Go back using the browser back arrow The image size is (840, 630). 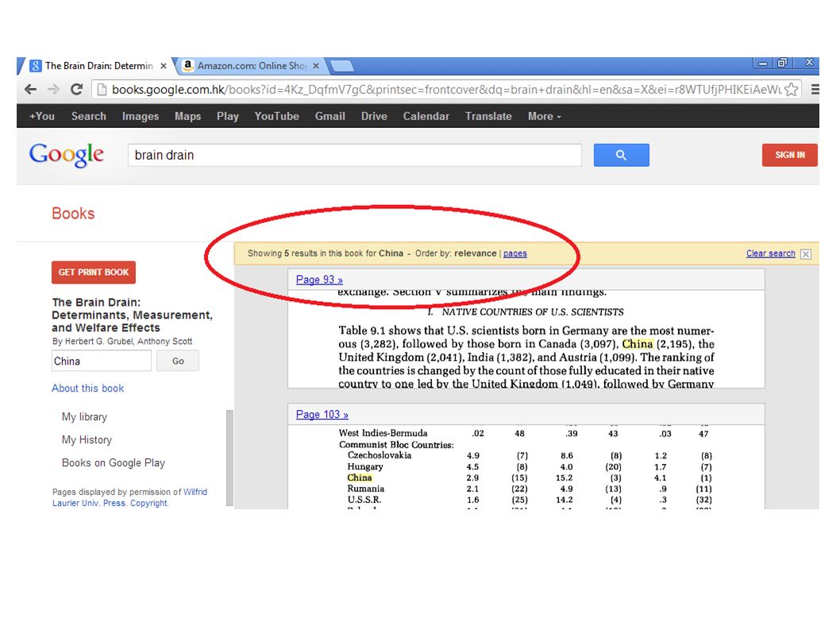[30, 90]
